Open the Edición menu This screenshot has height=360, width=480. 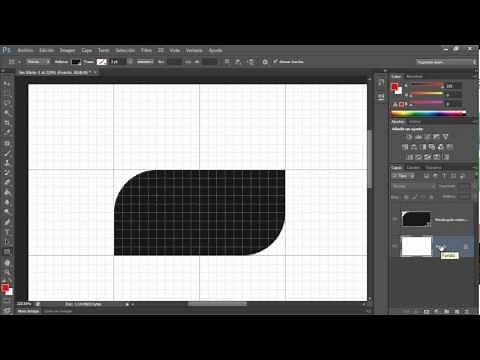click(47, 50)
